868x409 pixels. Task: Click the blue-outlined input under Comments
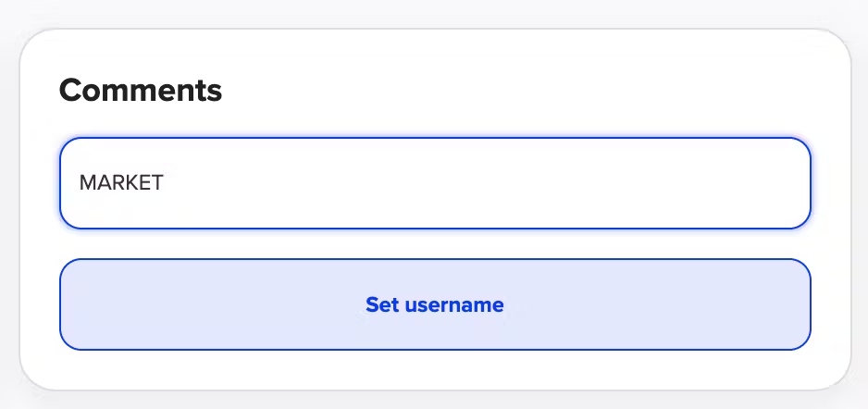point(435,183)
